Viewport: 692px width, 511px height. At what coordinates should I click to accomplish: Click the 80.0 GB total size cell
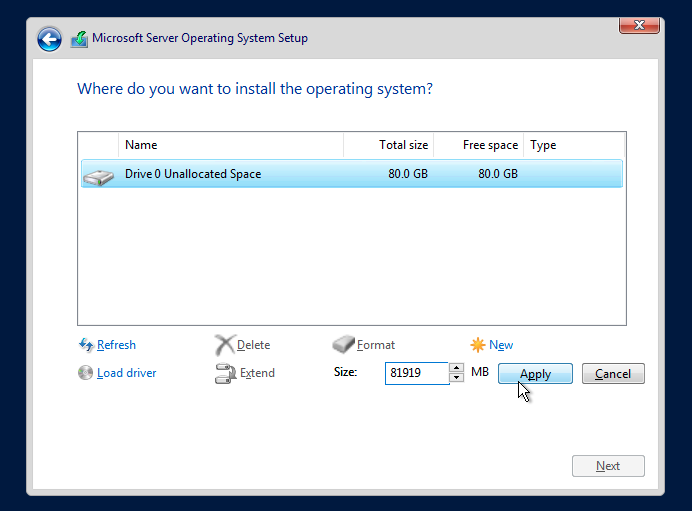tap(408, 174)
